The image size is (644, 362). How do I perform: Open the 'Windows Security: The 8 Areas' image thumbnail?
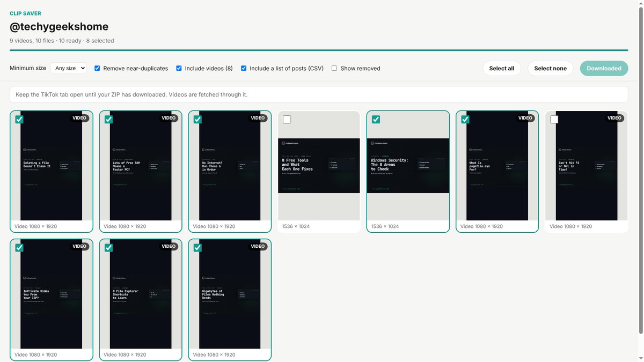[408, 166]
